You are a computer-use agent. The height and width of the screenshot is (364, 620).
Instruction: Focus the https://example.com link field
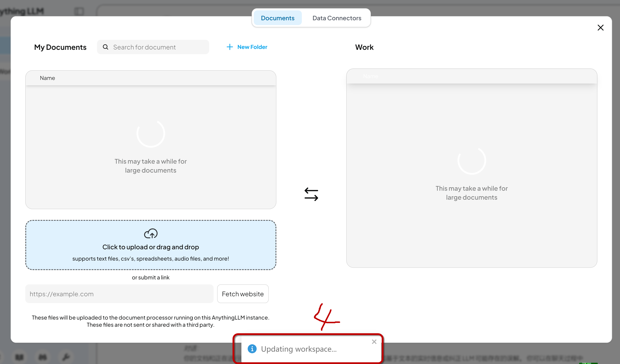pos(119,294)
